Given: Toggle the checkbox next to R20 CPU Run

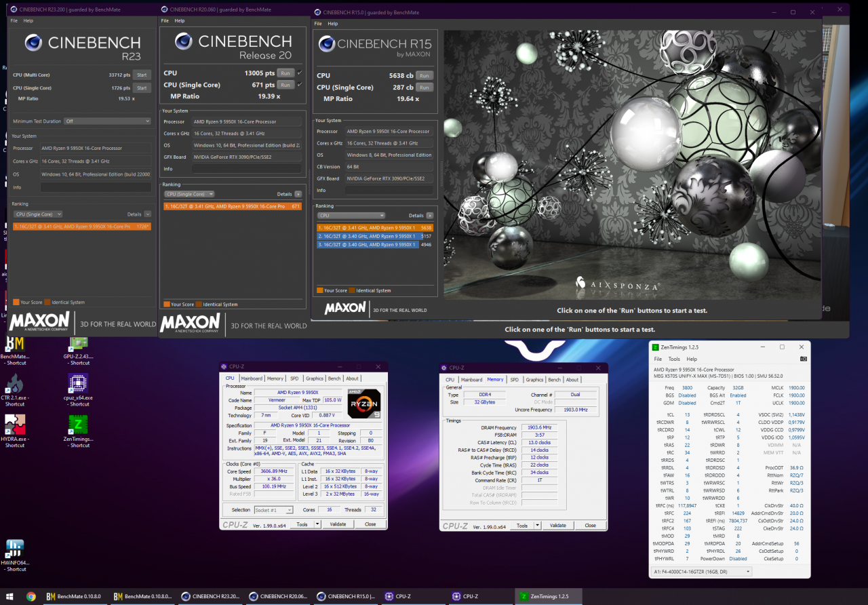Looking at the screenshot, I should pos(300,73).
